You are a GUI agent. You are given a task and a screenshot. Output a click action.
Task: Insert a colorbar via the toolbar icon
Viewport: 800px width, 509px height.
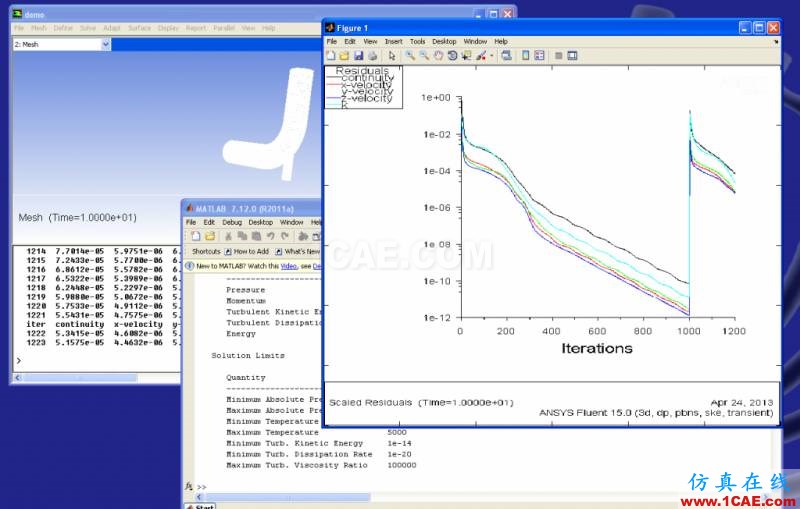tap(526, 56)
